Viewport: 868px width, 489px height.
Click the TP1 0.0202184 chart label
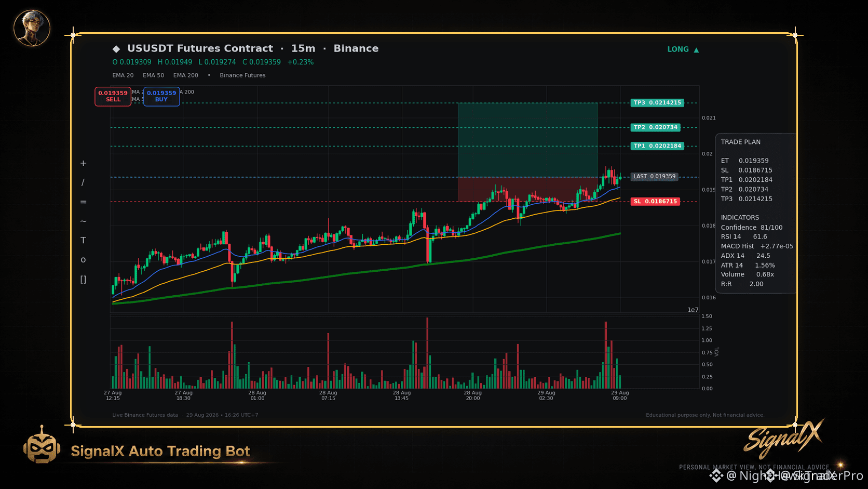click(x=657, y=146)
